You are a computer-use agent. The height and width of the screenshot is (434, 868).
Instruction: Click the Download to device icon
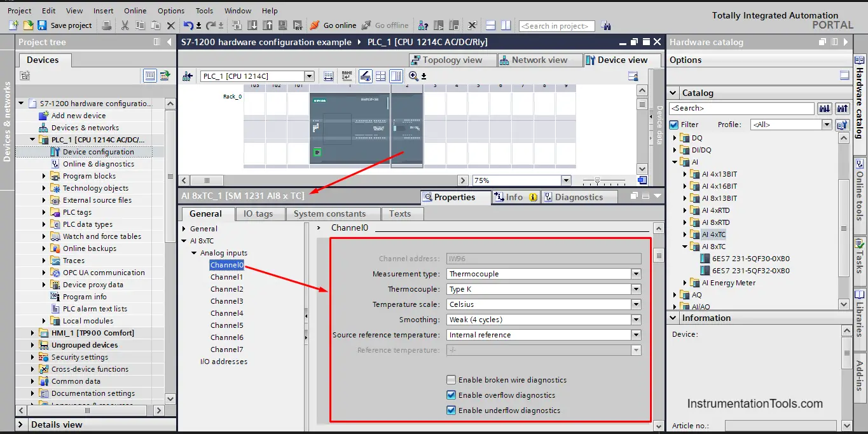tap(252, 25)
